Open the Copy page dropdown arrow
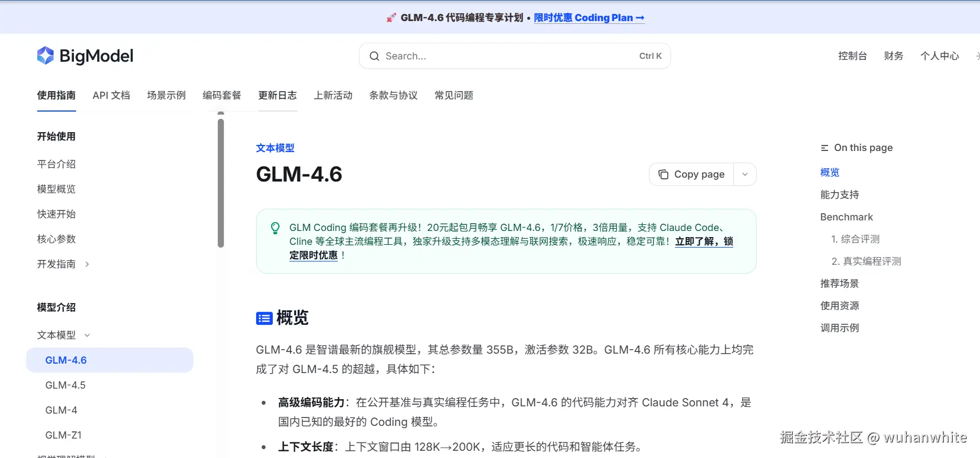 pos(745,174)
